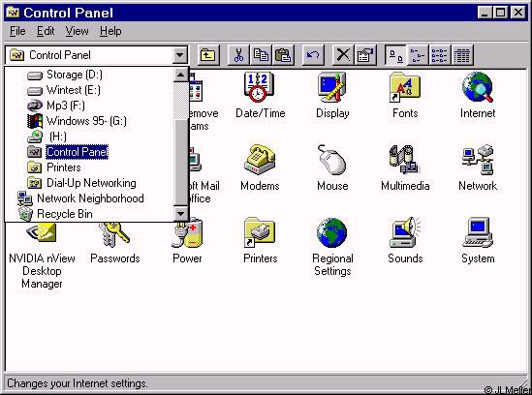Image resolution: width=532 pixels, height=395 pixels.
Task: Choose the (H:) CD drive entry
Action: (89, 137)
